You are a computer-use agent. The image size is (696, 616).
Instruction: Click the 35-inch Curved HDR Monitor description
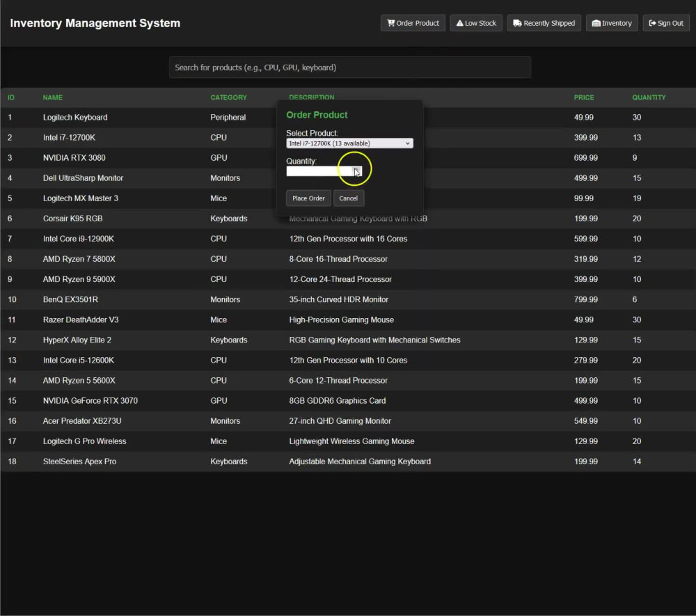tap(339, 299)
